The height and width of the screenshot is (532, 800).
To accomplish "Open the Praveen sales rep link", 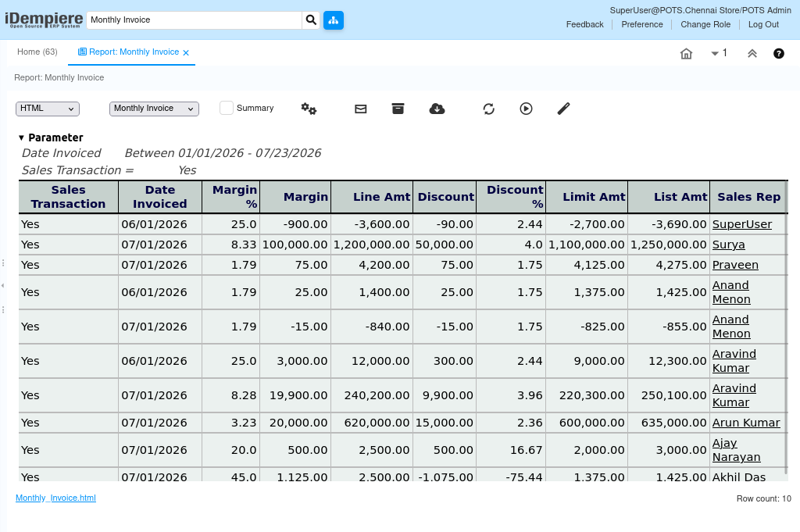I will (x=735, y=266).
